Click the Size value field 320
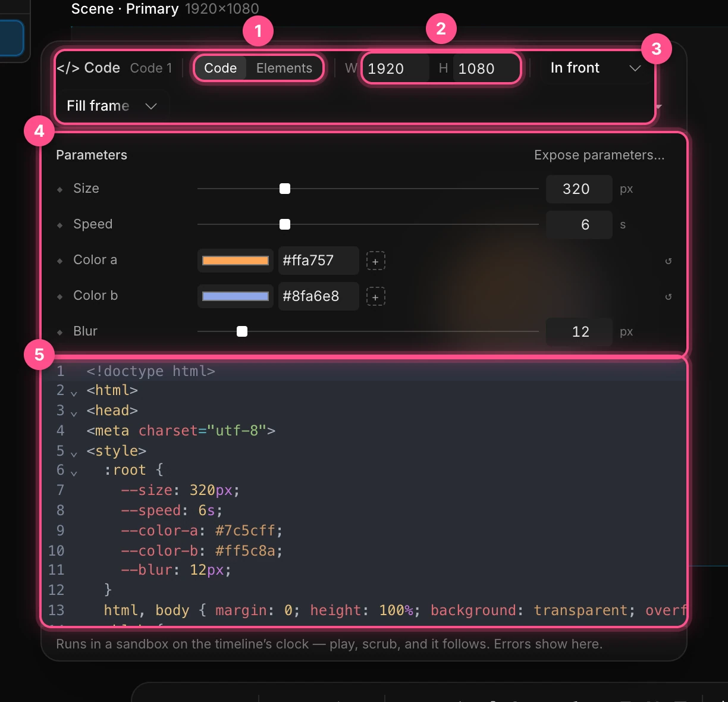This screenshot has width=728, height=702. [579, 189]
